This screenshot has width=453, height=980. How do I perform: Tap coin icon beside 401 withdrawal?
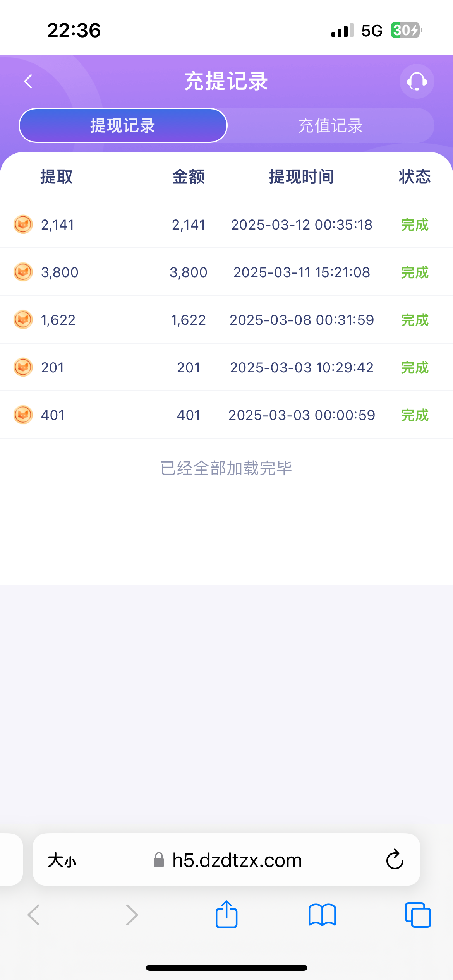[x=23, y=415]
